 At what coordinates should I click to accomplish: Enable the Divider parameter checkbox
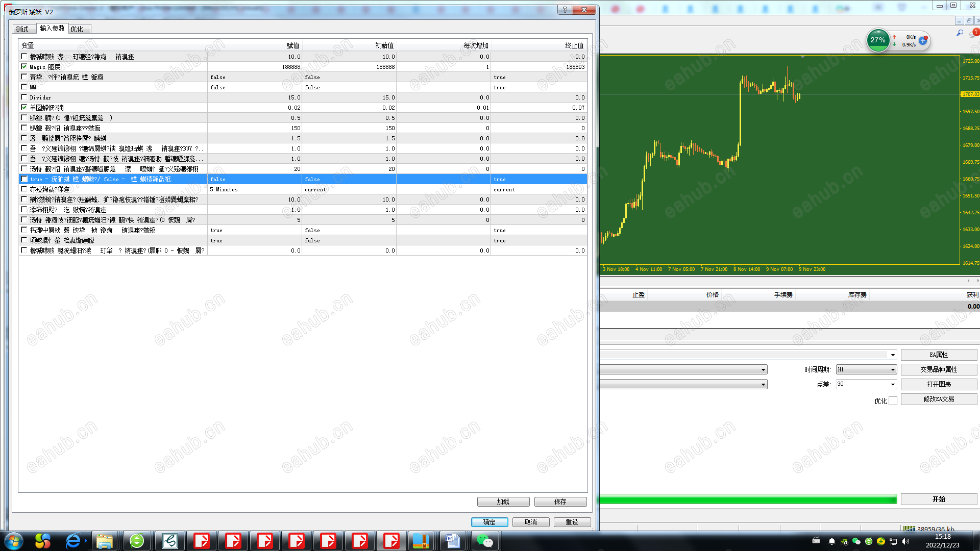tap(24, 97)
